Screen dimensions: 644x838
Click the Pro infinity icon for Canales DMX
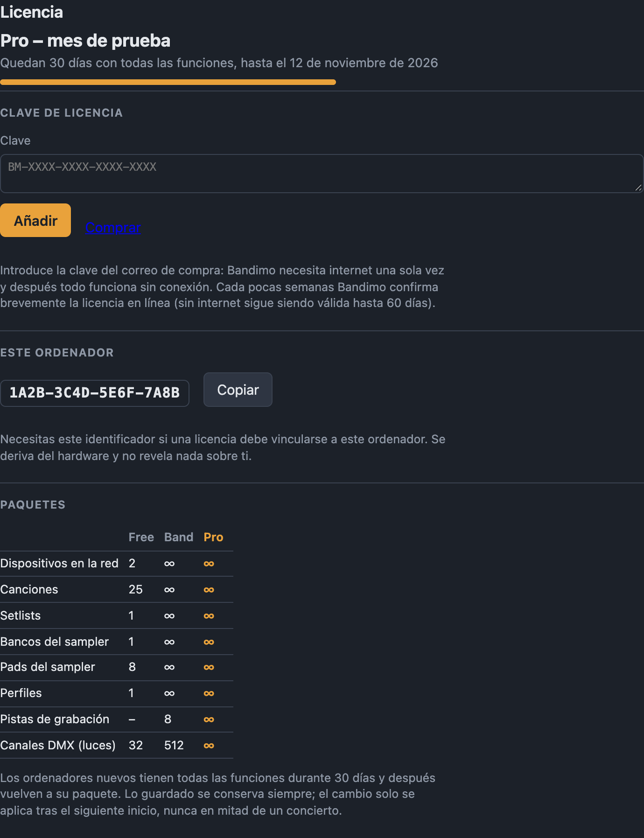209,746
